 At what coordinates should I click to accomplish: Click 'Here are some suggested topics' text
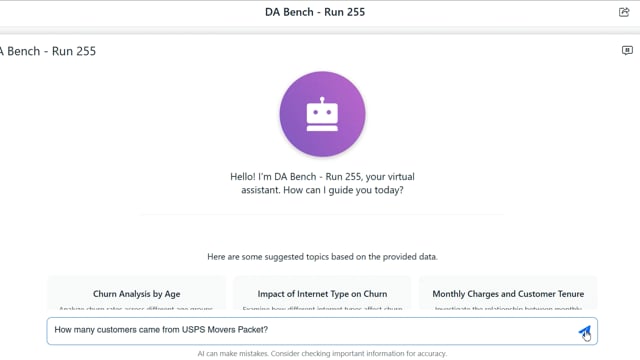tap(322, 257)
